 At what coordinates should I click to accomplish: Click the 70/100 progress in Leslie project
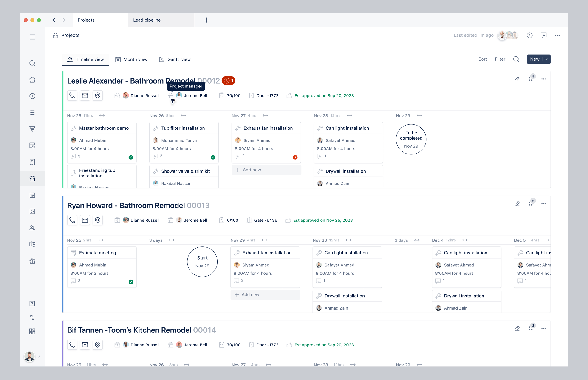(234, 95)
